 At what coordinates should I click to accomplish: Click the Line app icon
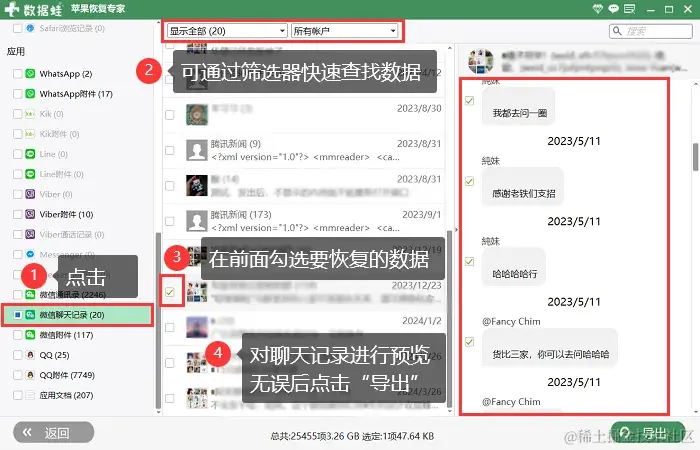[30, 154]
